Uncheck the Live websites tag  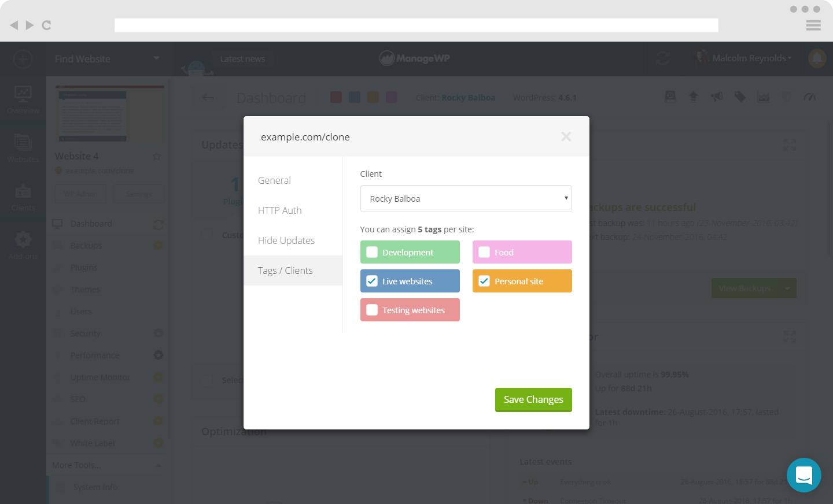coord(372,281)
